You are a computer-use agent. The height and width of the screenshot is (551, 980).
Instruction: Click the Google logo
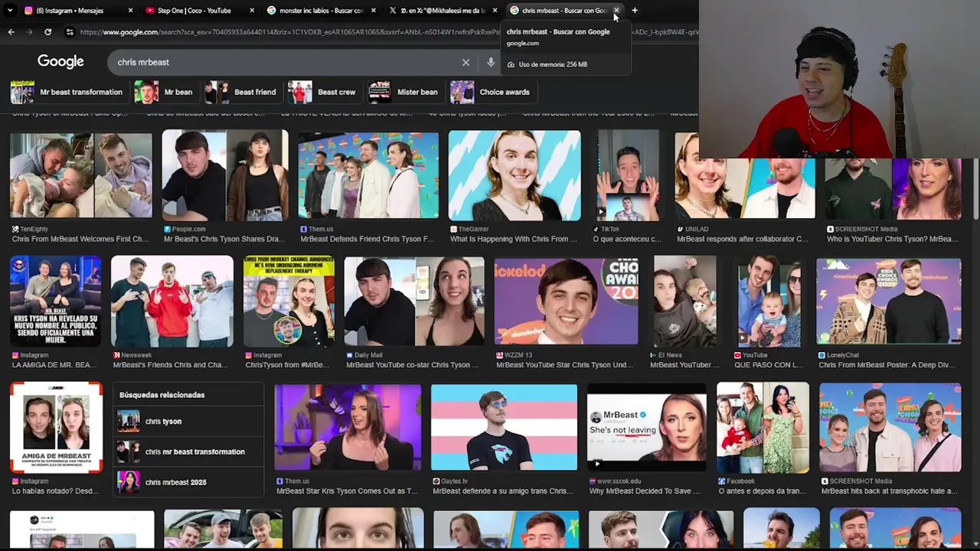pyautogui.click(x=60, y=62)
